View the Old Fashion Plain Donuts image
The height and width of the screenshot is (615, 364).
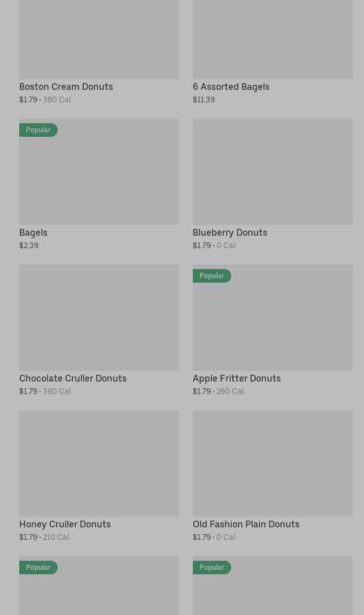tap(272, 463)
